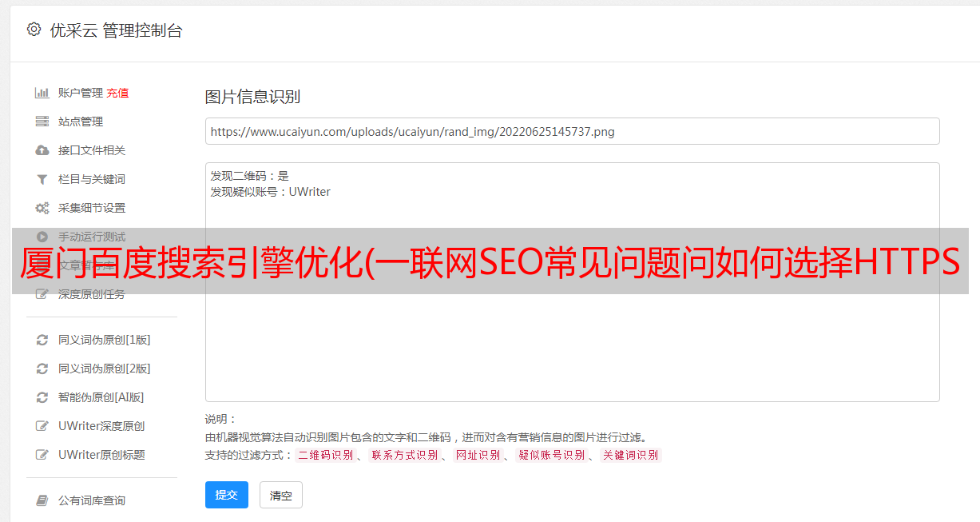Click the gear icon beside 优采云 管理控制台
Viewport: 980px width, 522px height.
34,30
